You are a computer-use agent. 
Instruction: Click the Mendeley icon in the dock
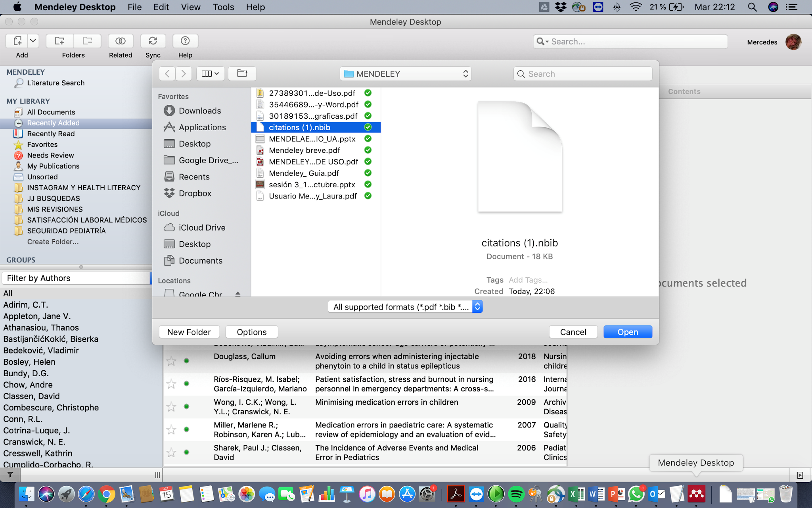[697, 494]
